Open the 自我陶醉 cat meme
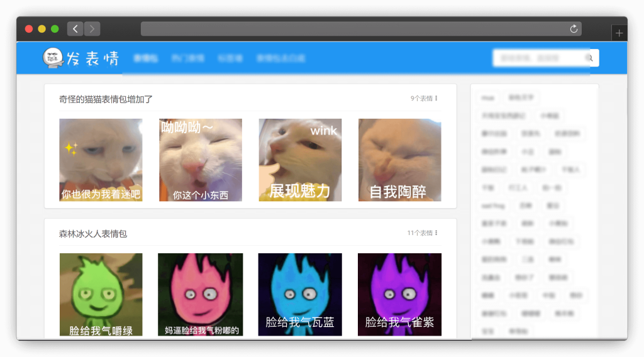This screenshot has width=644, height=357. point(399,160)
